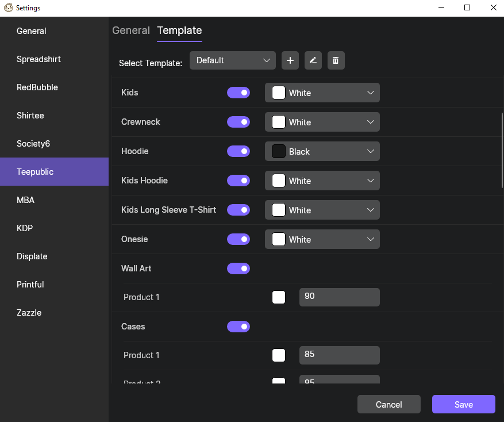Turn off the Kids Hoodie switch

[x=238, y=181]
